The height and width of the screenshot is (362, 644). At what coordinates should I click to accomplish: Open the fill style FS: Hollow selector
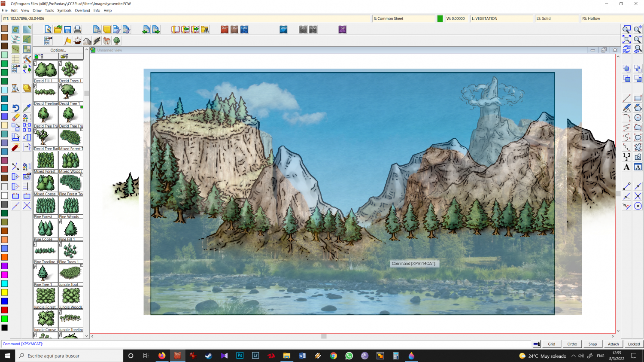(x=612, y=18)
